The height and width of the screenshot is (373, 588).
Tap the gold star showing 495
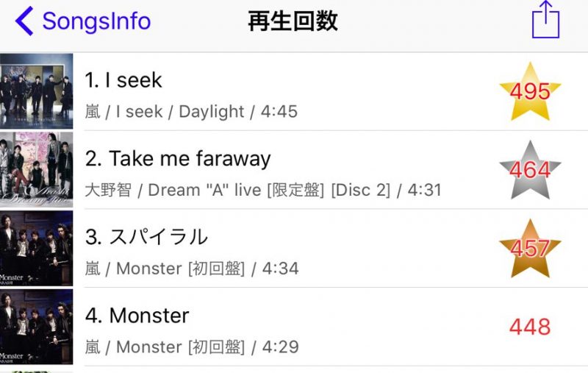(x=530, y=91)
